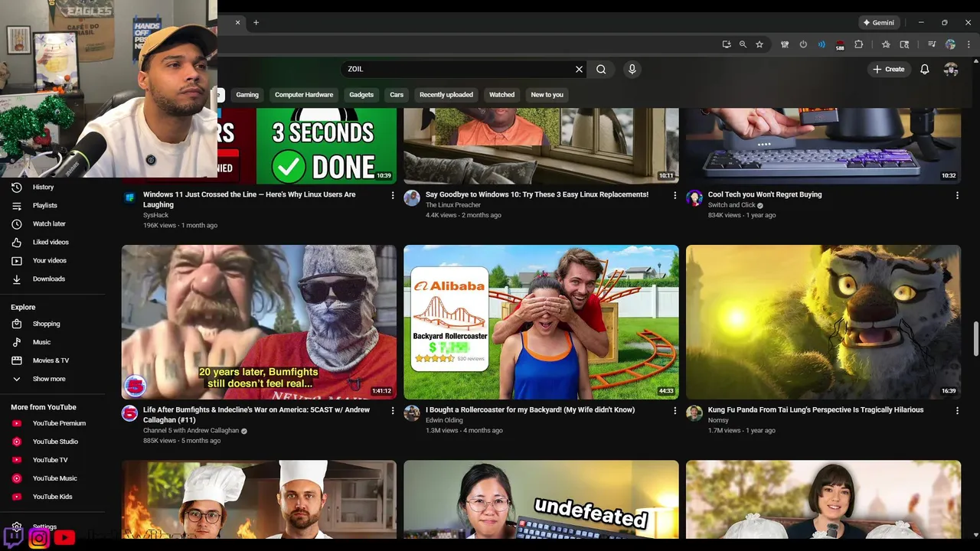Viewport: 980px width, 551px height.
Task: Open the notifications bell
Action: pyautogui.click(x=925, y=69)
